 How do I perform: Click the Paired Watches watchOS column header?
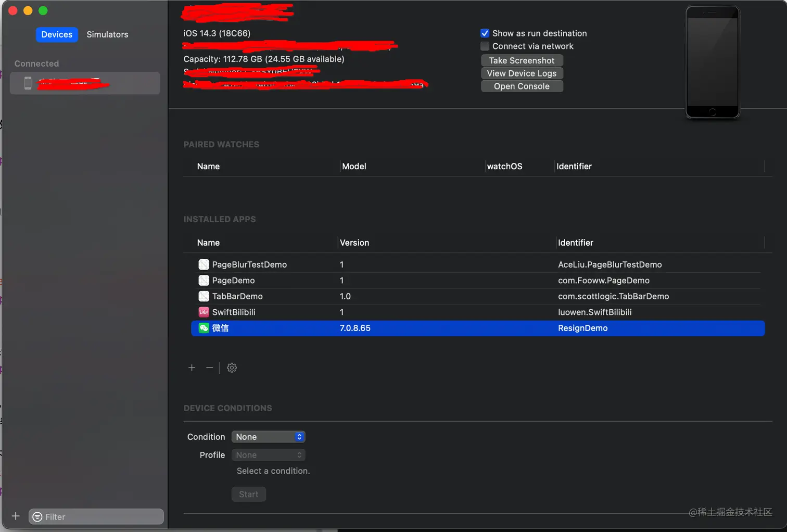pyautogui.click(x=504, y=167)
